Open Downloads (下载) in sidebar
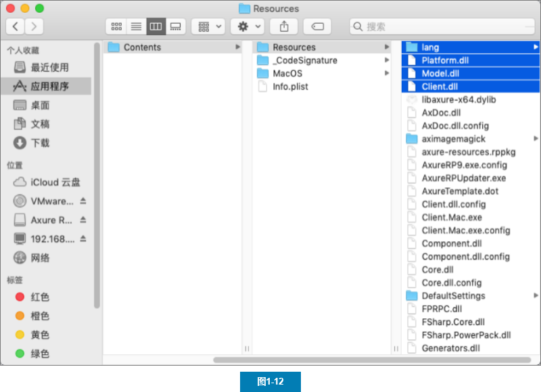 pos(46,143)
